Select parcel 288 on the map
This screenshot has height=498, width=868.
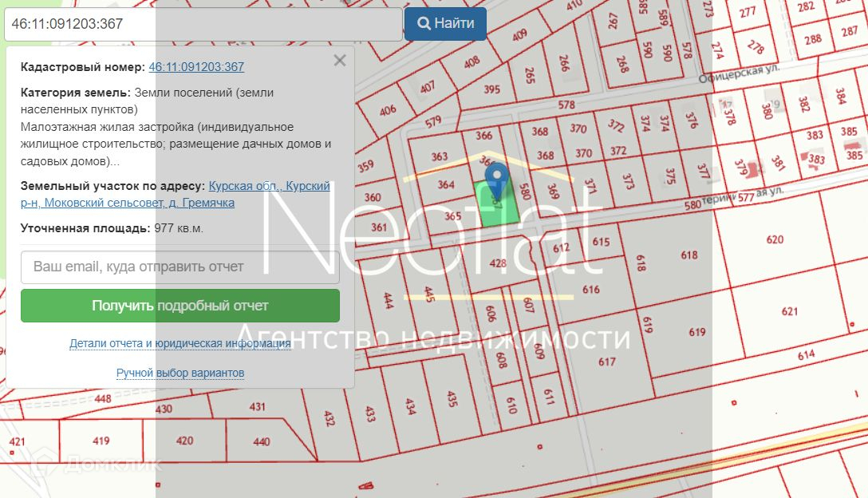click(x=813, y=40)
